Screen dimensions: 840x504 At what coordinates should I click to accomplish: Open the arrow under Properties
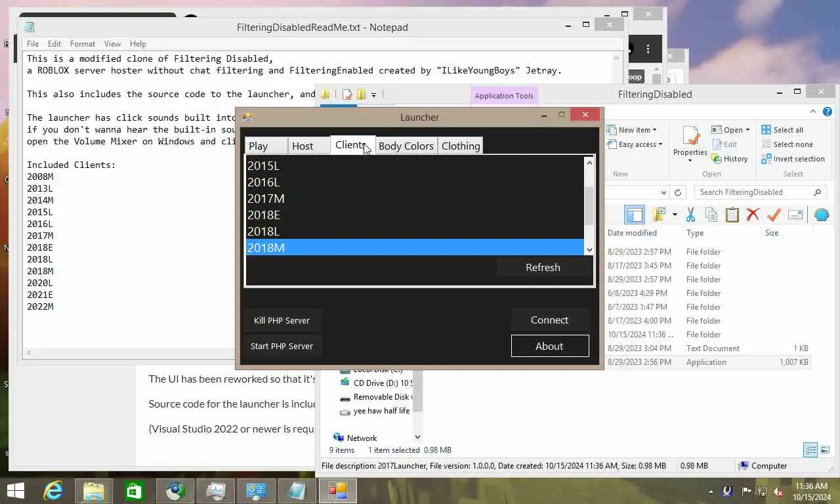pyautogui.click(x=690, y=161)
